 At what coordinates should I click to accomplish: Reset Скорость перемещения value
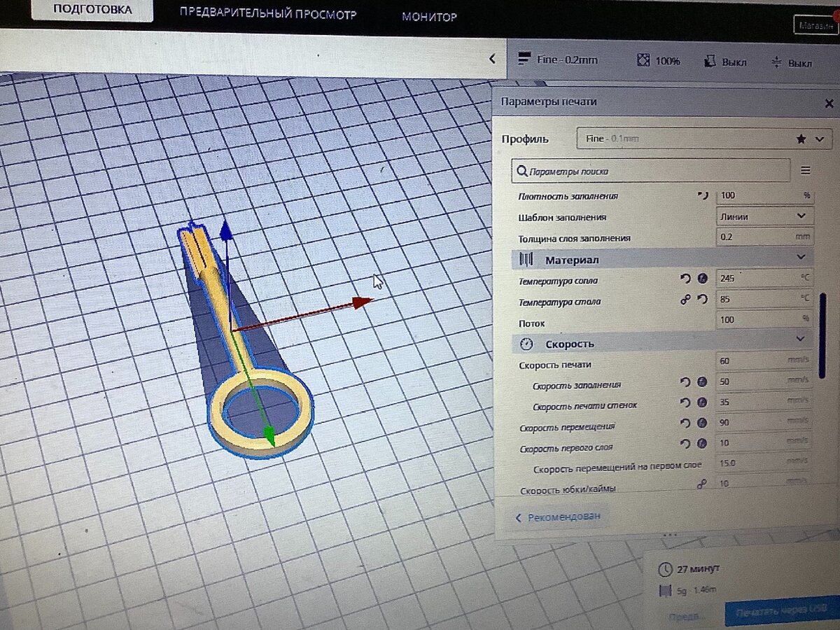685,423
